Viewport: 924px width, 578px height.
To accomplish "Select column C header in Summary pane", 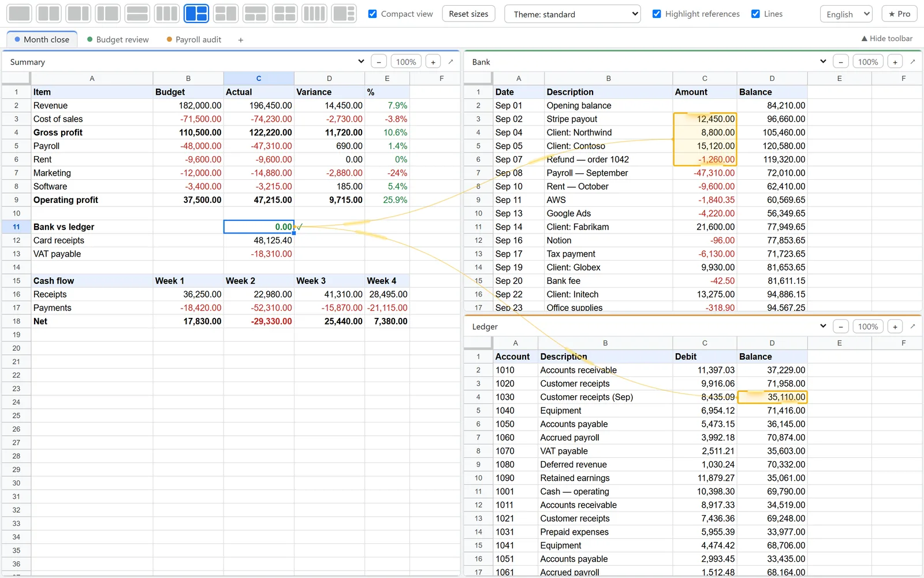I will click(x=259, y=78).
